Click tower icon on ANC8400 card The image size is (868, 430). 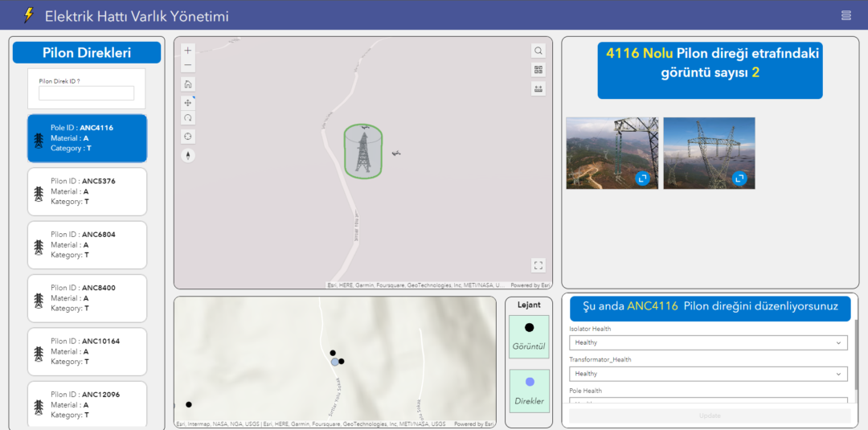[39, 301]
